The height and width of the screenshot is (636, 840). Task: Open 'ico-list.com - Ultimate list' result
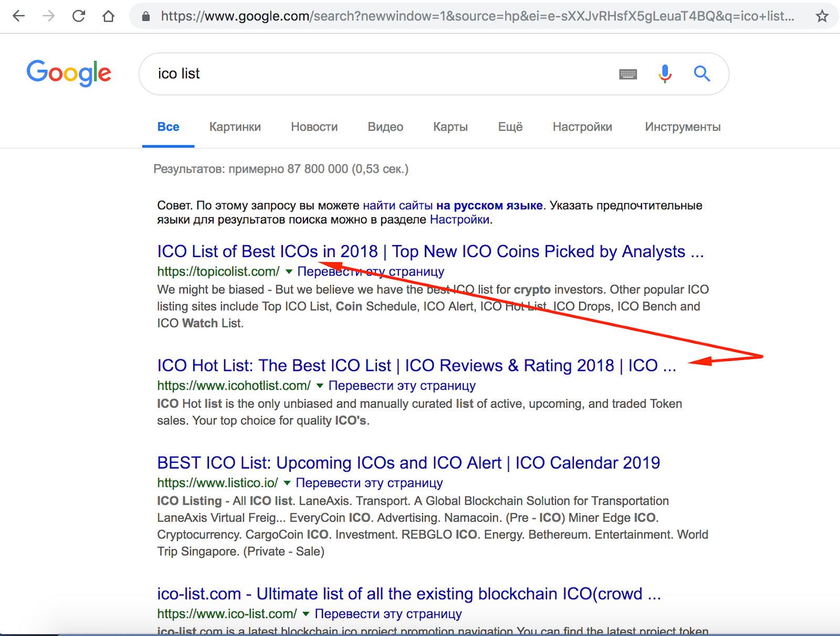409,594
